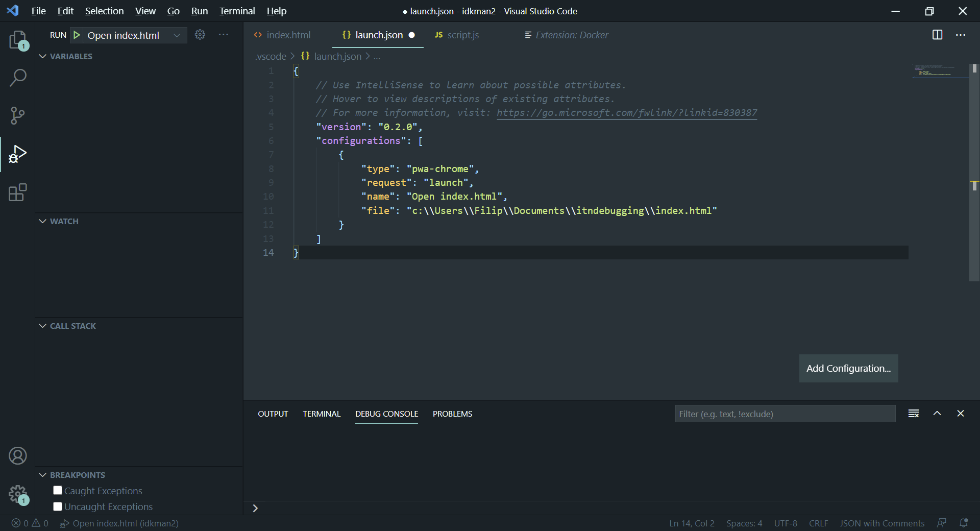The image size is (980, 531).
Task: Open the launch configurations gear icon
Action: pos(200,35)
